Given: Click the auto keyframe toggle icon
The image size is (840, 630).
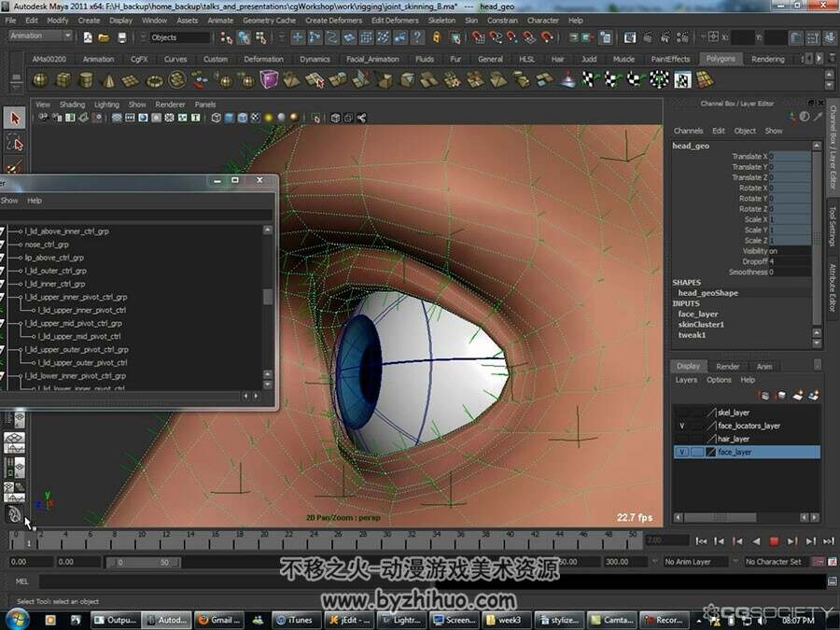Looking at the screenshot, I should (819, 562).
